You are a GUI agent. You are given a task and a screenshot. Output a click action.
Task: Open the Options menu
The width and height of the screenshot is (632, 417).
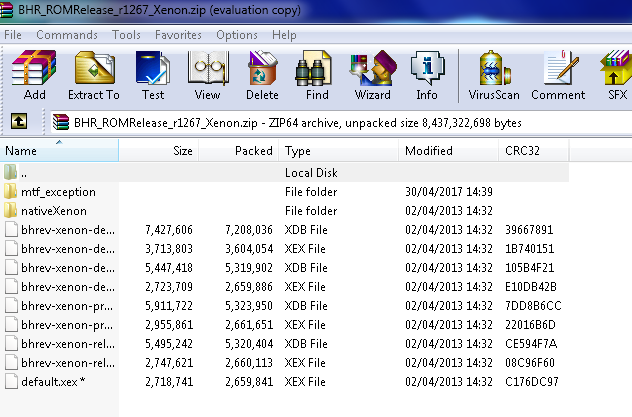click(x=237, y=35)
